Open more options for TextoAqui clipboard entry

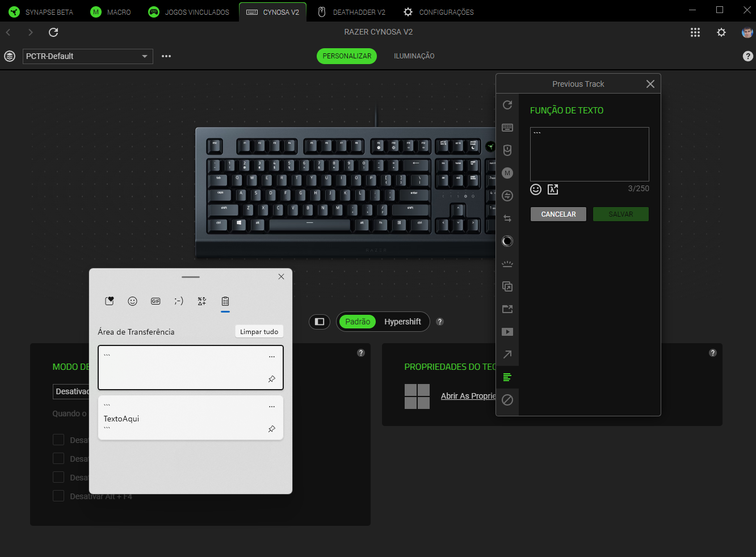pos(272,407)
